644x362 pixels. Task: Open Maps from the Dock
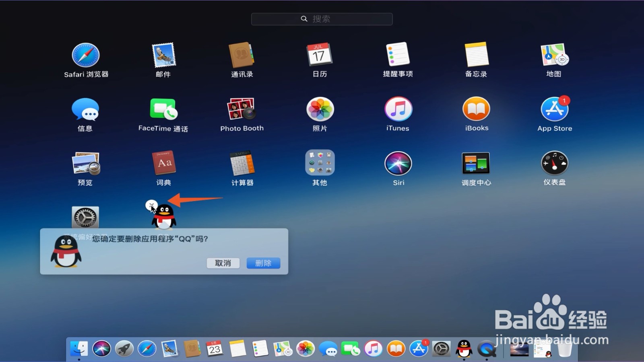coord(283,348)
